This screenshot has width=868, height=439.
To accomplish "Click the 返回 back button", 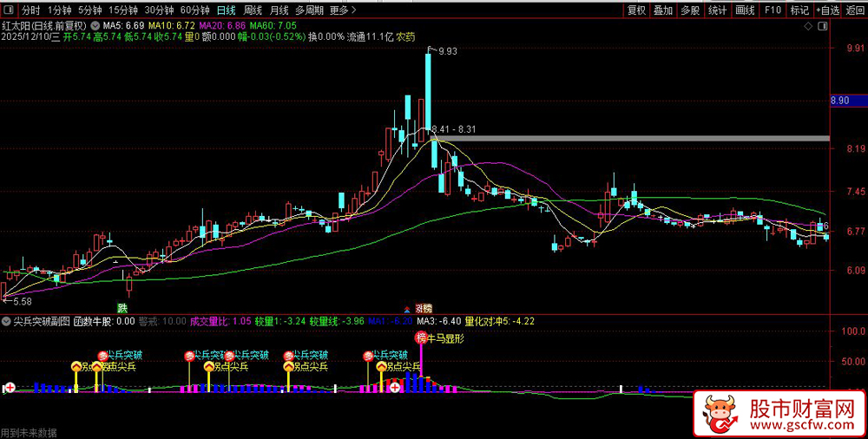I will pyautogui.click(x=855, y=10).
